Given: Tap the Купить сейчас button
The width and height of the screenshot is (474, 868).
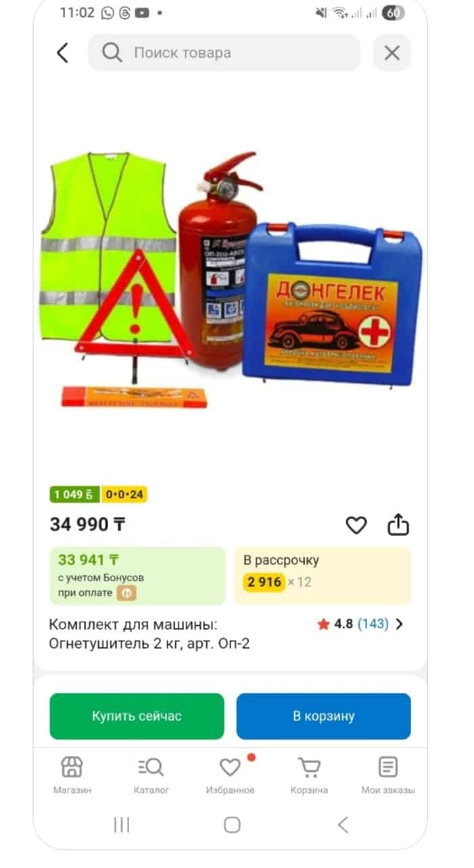Looking at the screenshot, I should pos(137,716).
